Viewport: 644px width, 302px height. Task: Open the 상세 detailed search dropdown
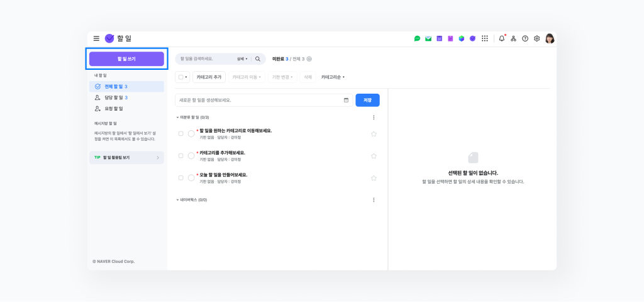[242, 59]
